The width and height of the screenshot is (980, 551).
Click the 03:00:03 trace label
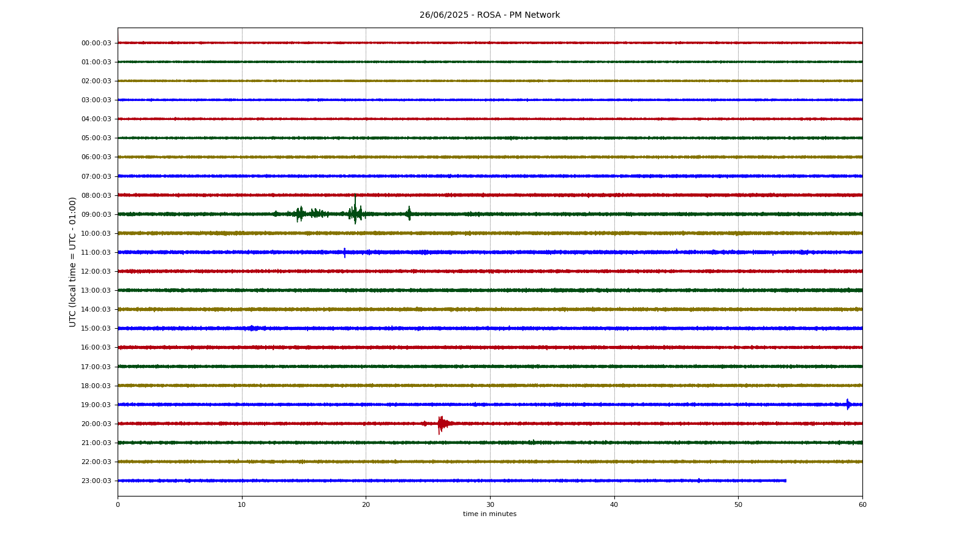coord(96,100)
